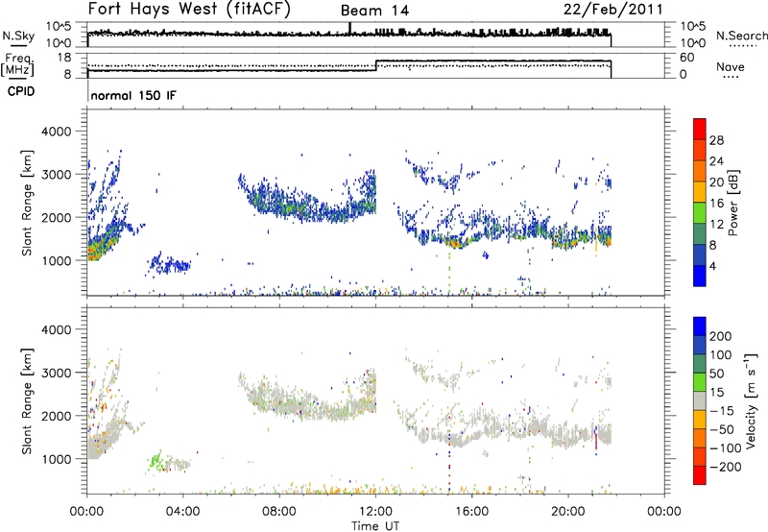Click the 'Velocity [m s-1]' colorbar label

coord(751,400)
